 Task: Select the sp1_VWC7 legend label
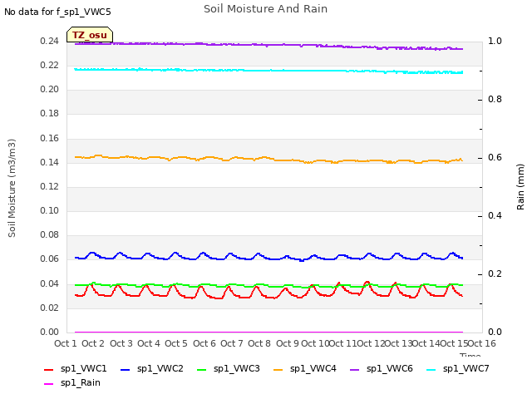pos(465,369)
